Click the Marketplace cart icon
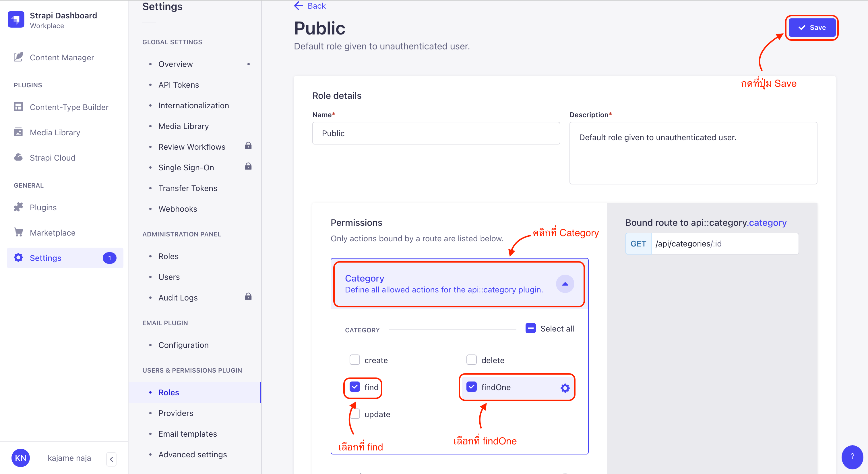This screenshot has width=868, height=474. pos(18,232)
